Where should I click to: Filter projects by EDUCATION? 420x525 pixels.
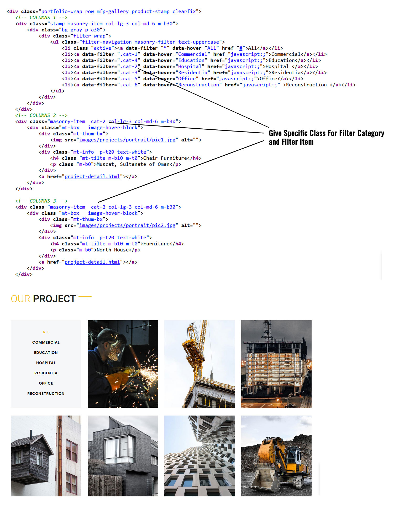click(46, 353)
